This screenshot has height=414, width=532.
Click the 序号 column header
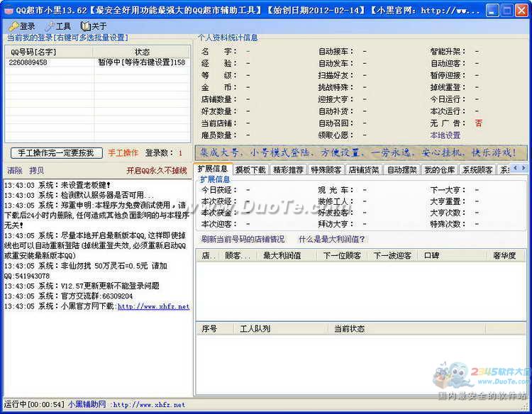tap(215, 328)
